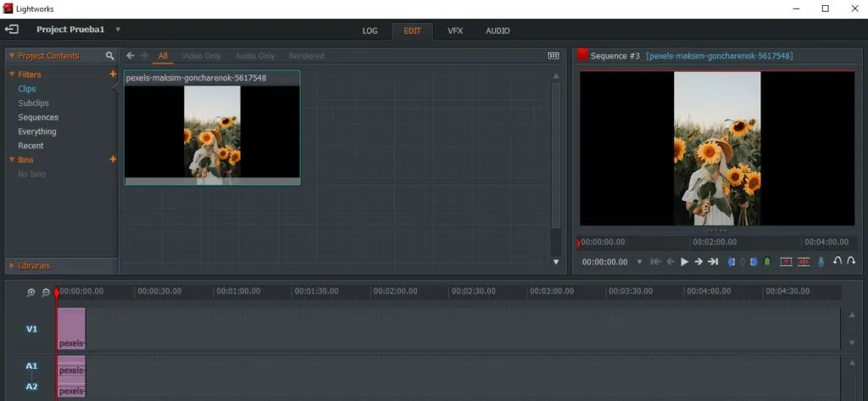Image resolution: width=868 pixels, height=401 pixels.
Task: Zoom out of the timeline
Action: point(46,292)
